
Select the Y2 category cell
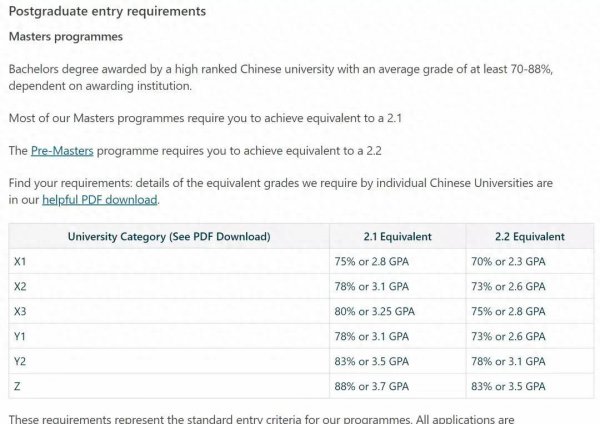point(21,361)
